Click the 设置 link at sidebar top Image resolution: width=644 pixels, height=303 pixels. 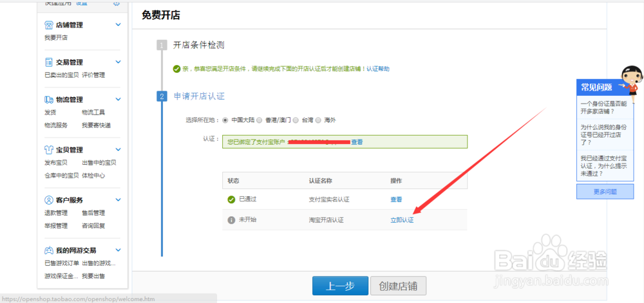pyautogui.click(x=82, y=3)
